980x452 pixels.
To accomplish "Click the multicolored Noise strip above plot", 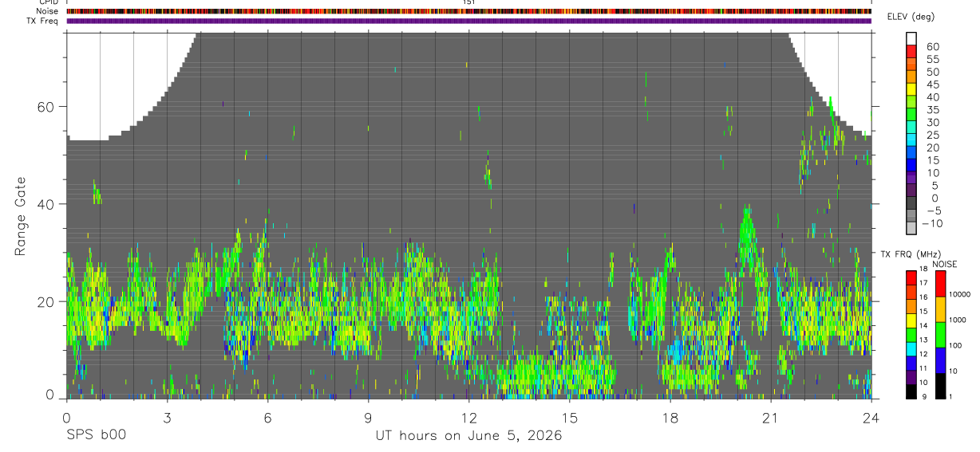I will pyautogui.click(x=469, y=11).
